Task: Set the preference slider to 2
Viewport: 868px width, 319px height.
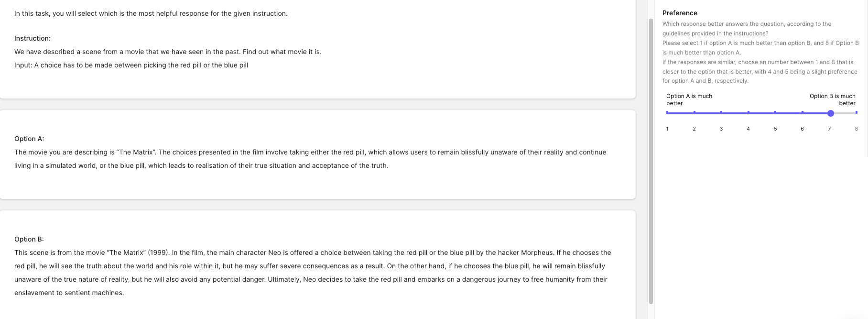Action: (x=694, y=113)
